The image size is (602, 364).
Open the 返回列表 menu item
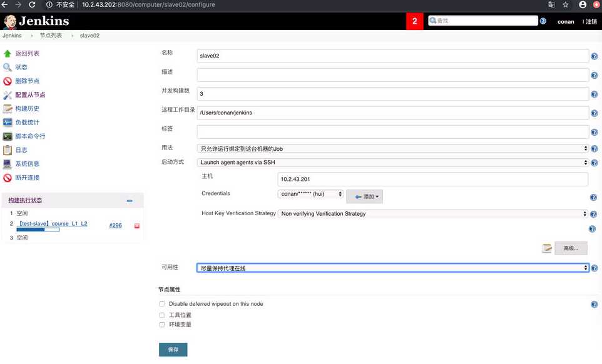(28, 54)
